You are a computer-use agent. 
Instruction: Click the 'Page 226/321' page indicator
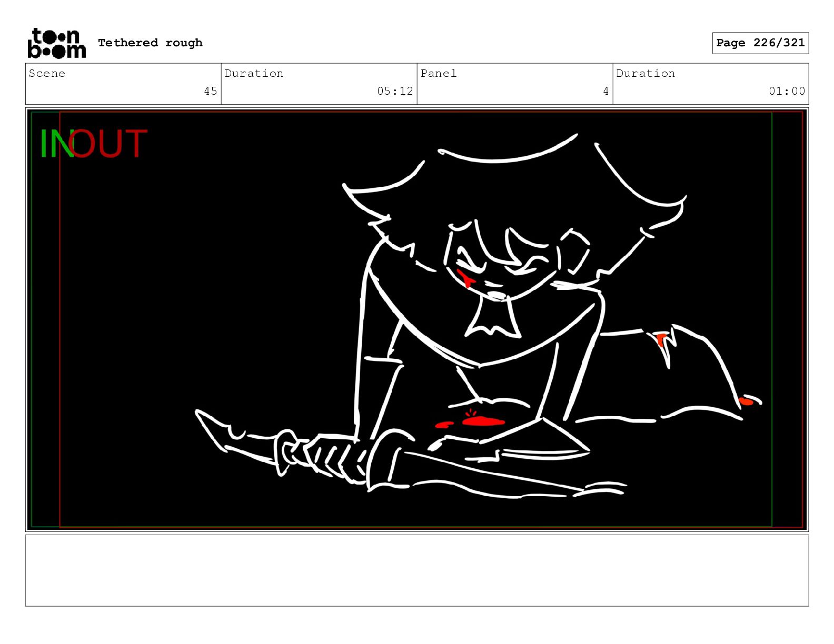tap(760, 43)
